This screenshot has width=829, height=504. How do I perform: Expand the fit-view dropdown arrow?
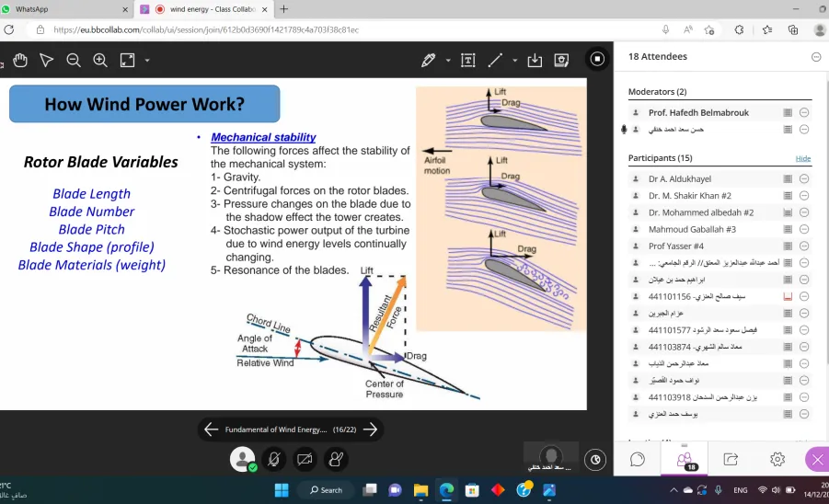point(147,60)
